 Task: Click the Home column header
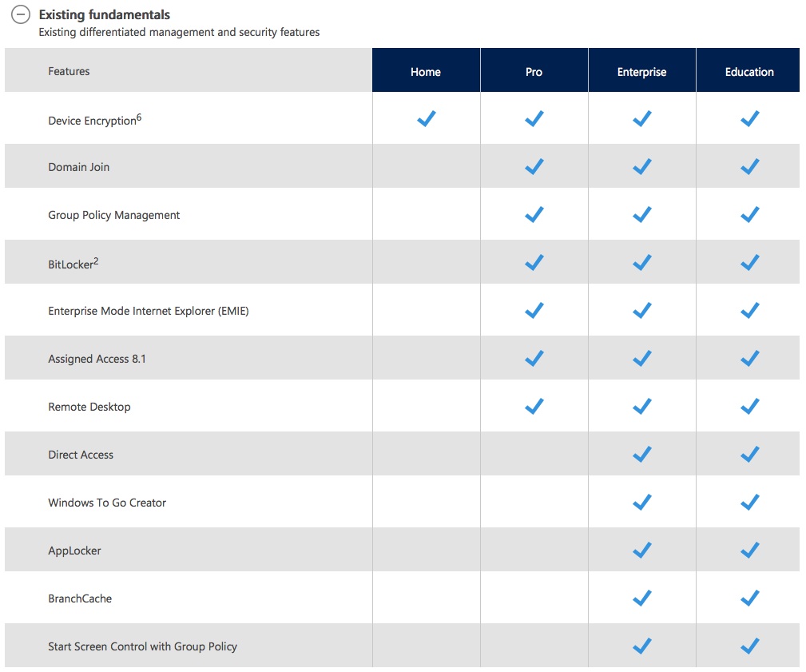[426, 71]
